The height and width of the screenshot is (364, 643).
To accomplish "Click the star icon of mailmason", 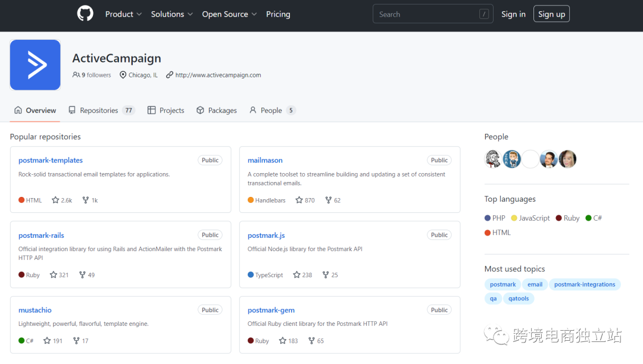I will (x=299, y=200).
